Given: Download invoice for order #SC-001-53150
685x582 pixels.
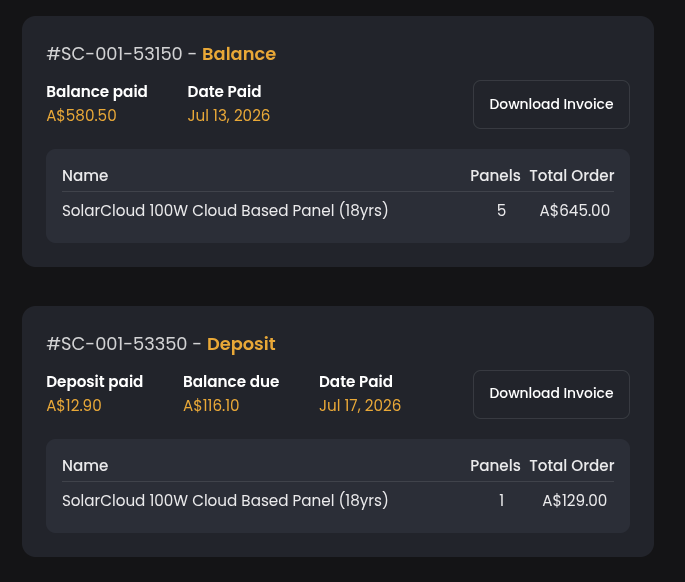Looking at the screenshot, I should [x=551, y=104].
